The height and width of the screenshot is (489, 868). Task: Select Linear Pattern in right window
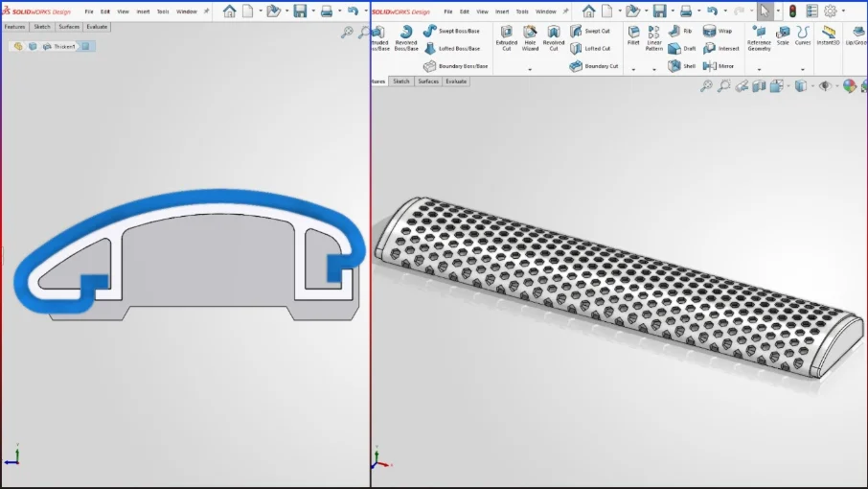coord(653,38)
